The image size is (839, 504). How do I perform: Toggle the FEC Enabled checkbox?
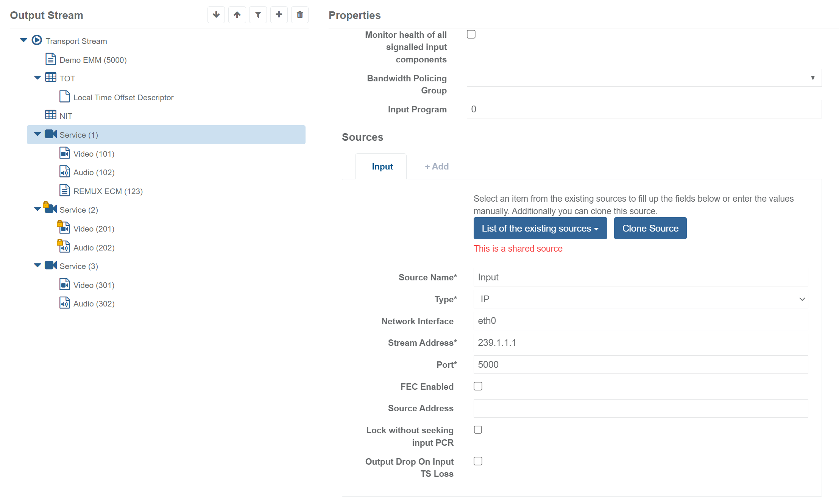point(478,386)
